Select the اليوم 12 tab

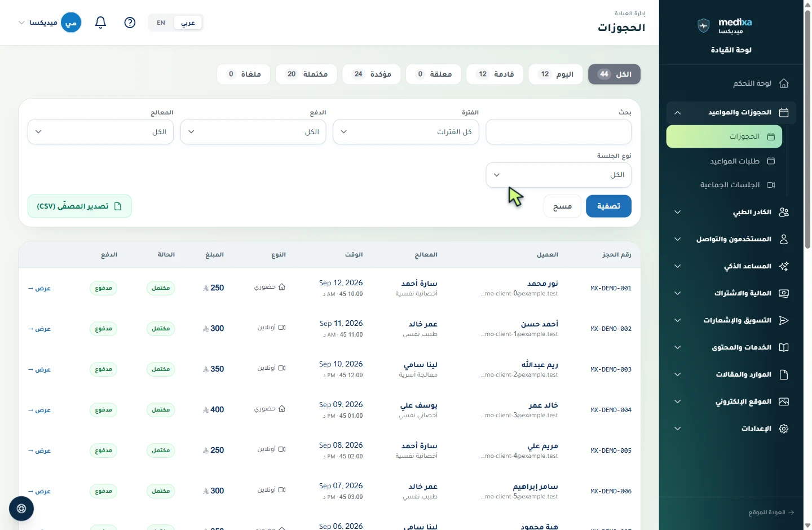[x=555, y=74]
